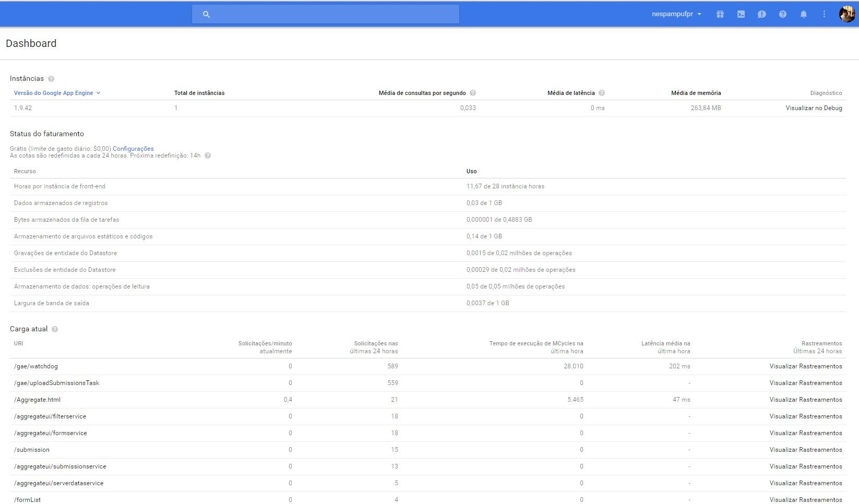
Task: Click the search input field
Action: (334, 14)
